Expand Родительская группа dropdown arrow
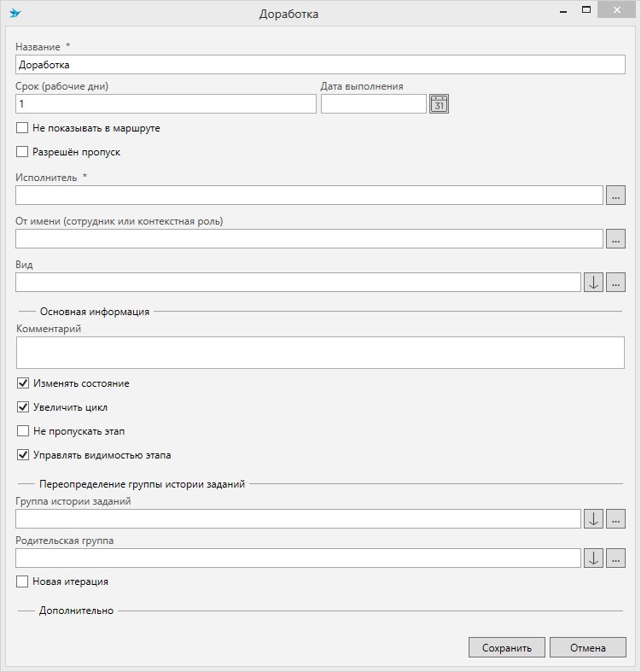The height and width of the screenshot is (672, 641). 593,558
